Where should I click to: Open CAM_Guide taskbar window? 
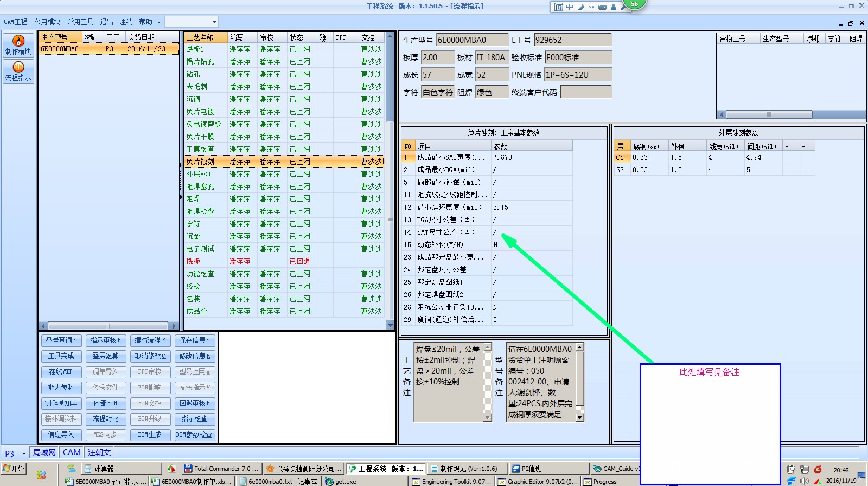615,468
